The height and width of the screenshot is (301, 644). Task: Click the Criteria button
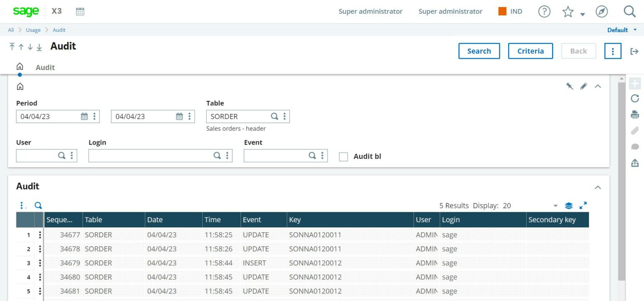[530, 51]
